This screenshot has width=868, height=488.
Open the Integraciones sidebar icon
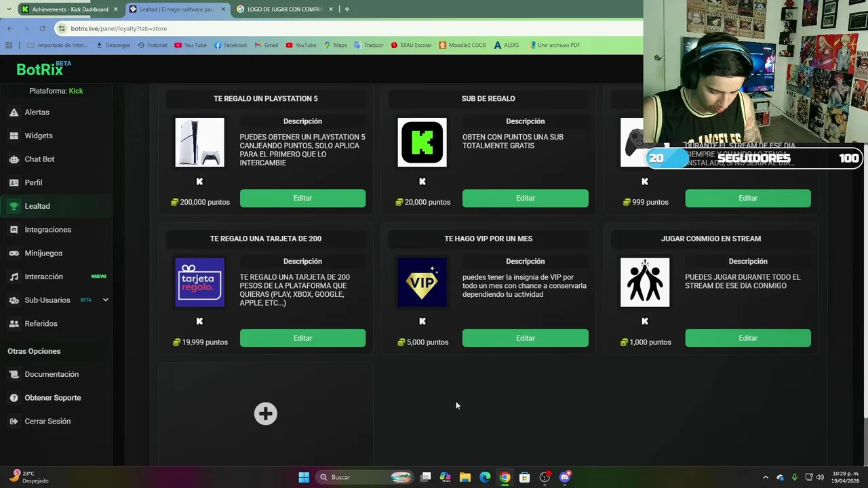point(14,230)
